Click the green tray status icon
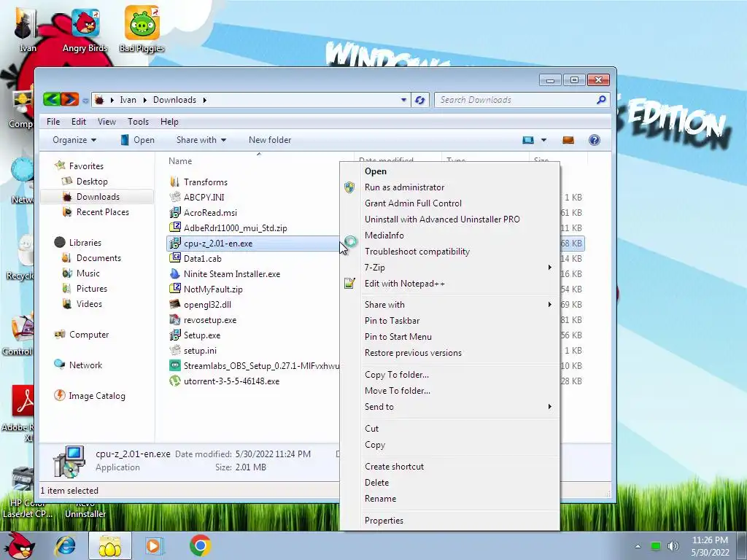Image resolution: width=747 pixels, height=560 pixels. pos(656,546)
